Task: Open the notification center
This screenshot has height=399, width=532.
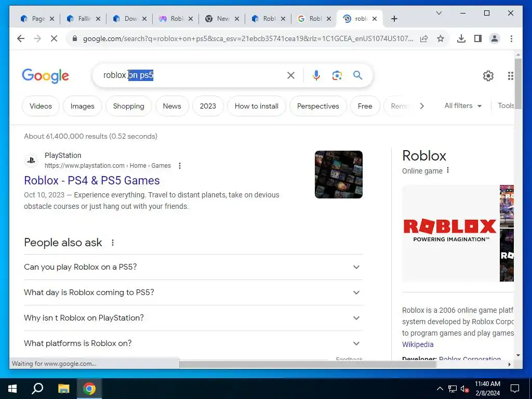Action: pyautogui.click(x=515, y=389)
